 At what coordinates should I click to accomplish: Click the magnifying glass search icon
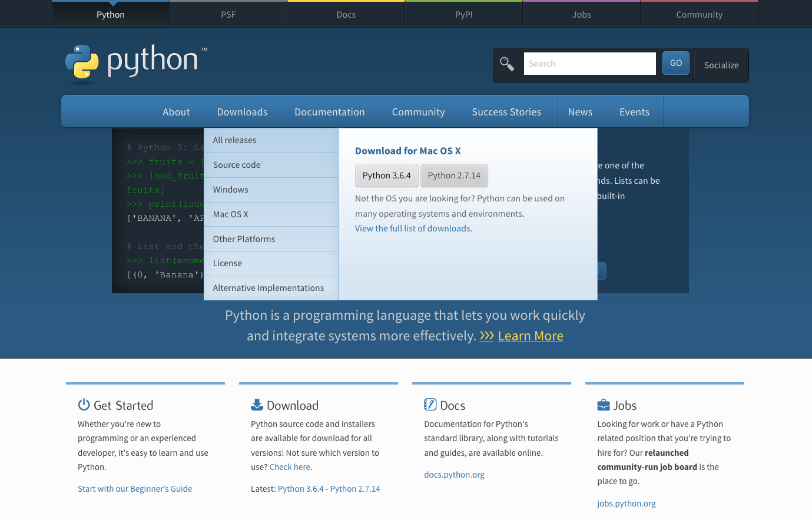coord(507,64)
